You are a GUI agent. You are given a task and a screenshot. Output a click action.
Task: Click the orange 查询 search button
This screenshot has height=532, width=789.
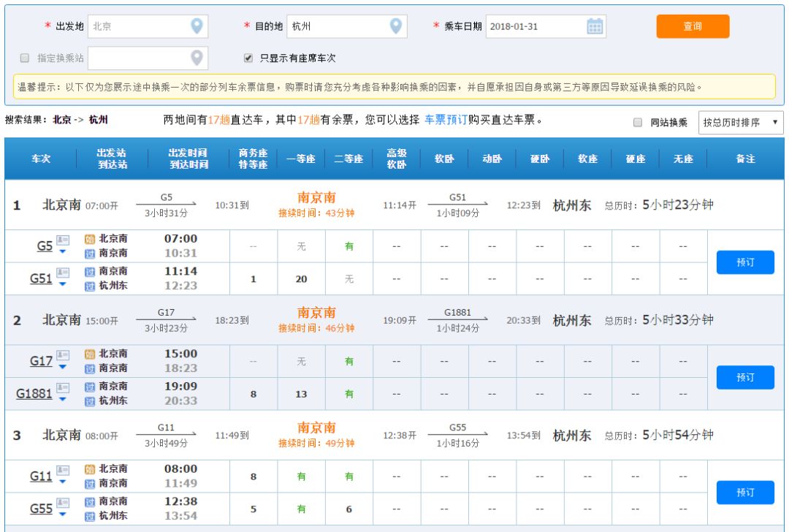[693, 26]
